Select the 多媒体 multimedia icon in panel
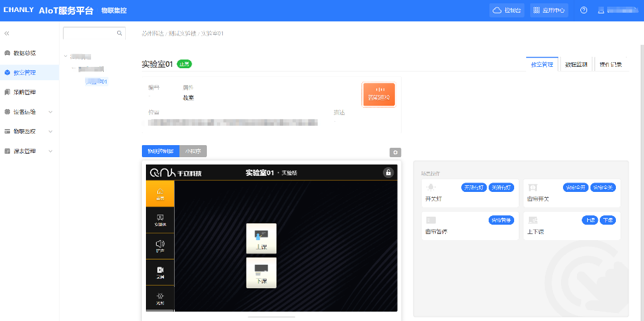 (160, 220)
